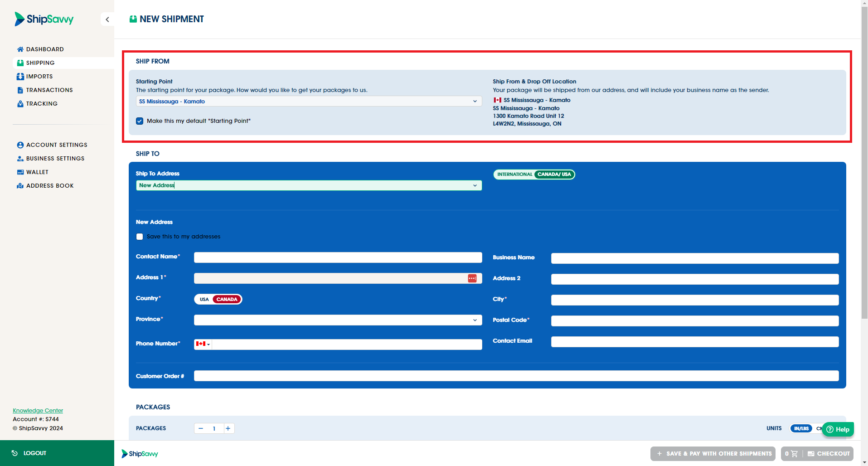Select IN/LBS units option
Viewport: 868px width, 466px height.
tap(801, 428)
